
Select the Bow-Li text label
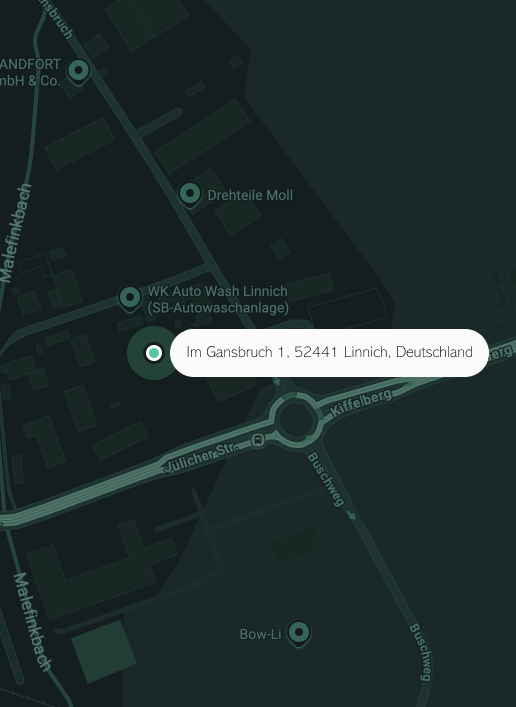(260, 634)
